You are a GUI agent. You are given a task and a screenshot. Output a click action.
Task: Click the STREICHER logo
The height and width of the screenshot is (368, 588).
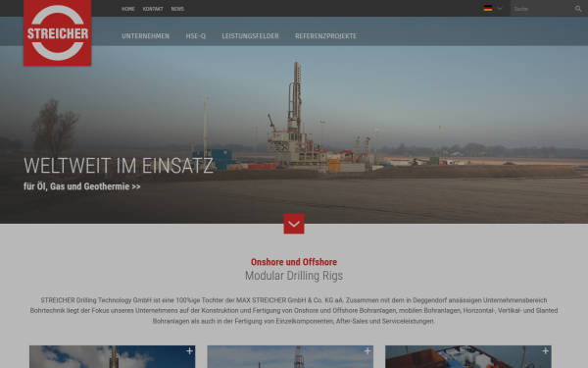(58, 32)
